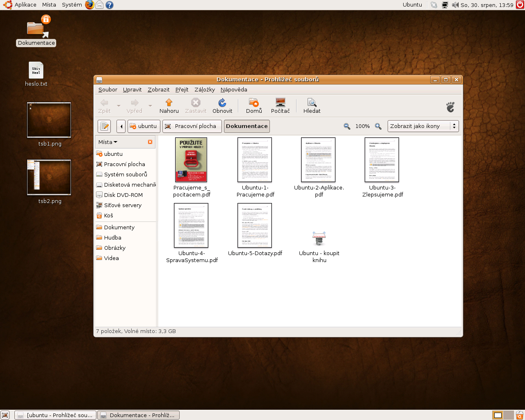Click the Zpět back arrow icon
Image resolution: width=525 pixels, height=420 pixels.
104,103
